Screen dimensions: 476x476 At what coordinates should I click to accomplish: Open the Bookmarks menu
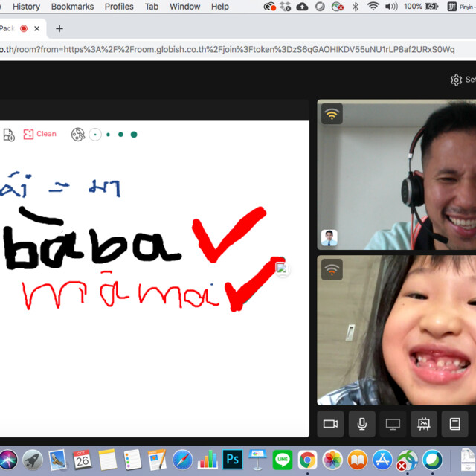72,7
